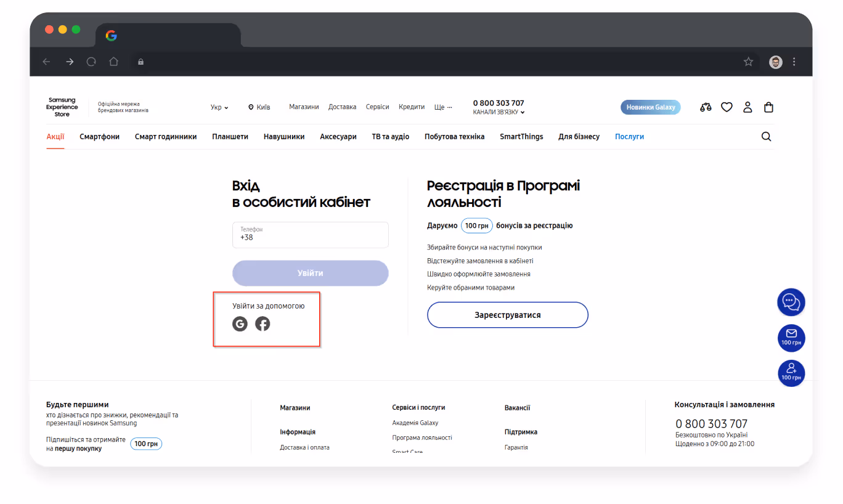Click the Новинки Galaxy button
Image resolution: width=843 pixels, height=504 pixels.
pos(650,107)
